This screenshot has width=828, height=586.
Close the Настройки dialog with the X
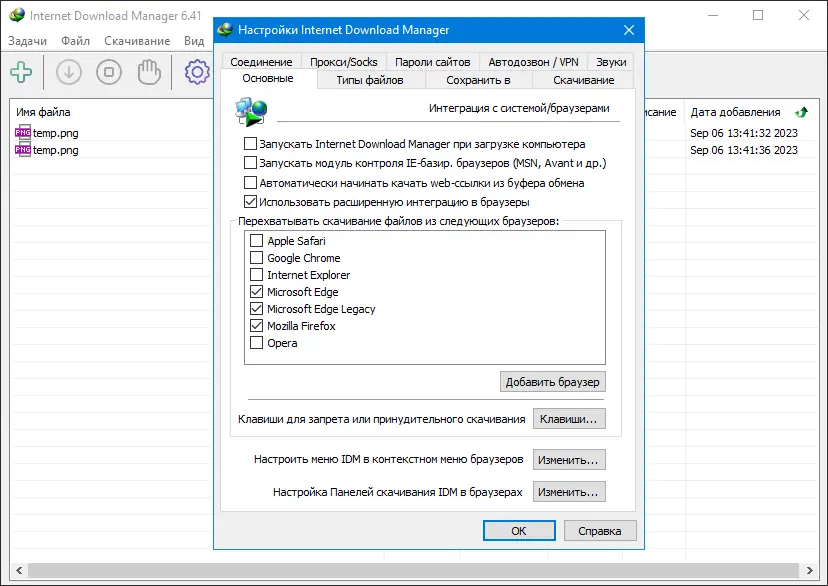pos(628,30)
